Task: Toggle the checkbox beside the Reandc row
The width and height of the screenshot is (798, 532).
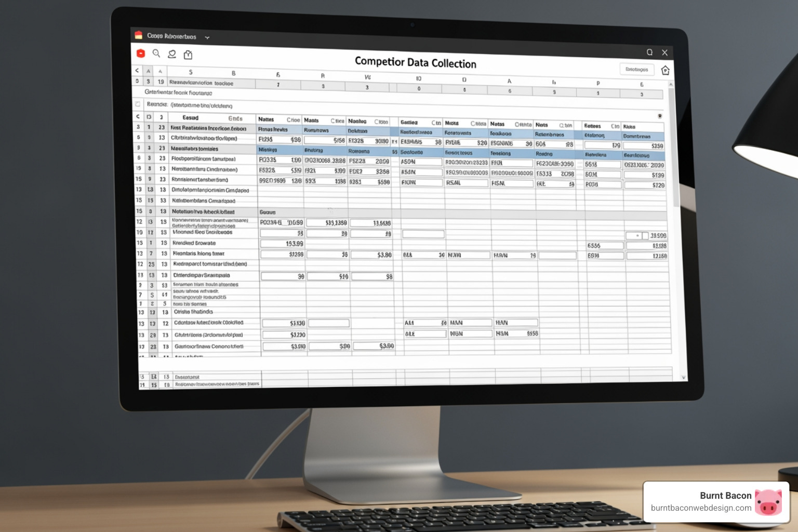Action: tap(138, 104)
